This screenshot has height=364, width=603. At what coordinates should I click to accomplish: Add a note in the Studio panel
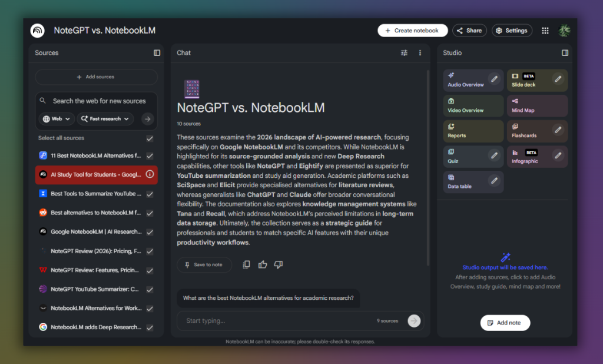coord(505,322)
